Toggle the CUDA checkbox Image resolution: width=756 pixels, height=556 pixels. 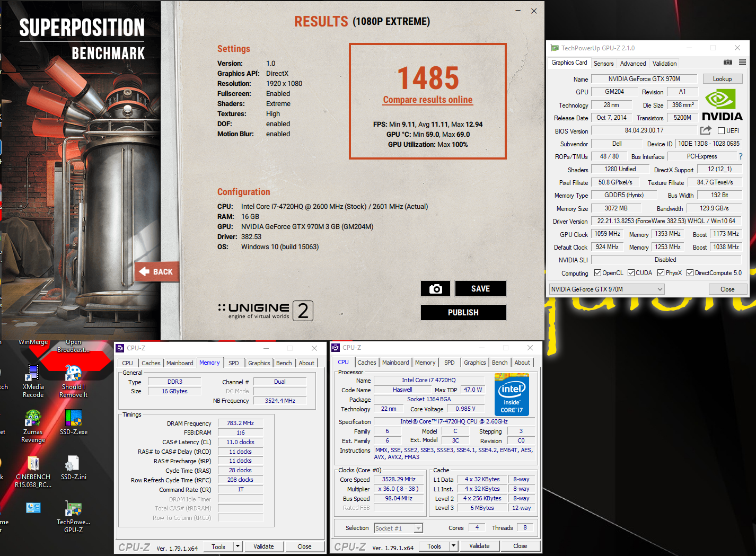pyautogui.click(x=631, y=273)
